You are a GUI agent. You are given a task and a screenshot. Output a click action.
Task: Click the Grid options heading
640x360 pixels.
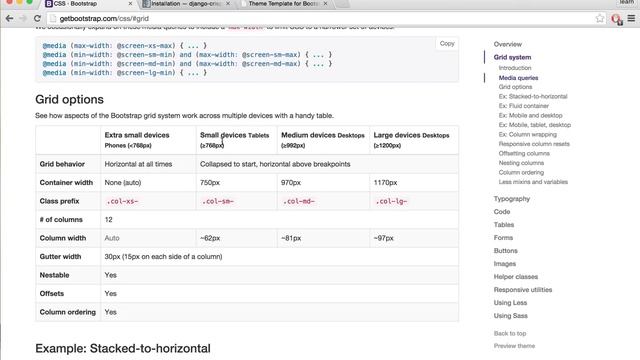pos(69,100)
